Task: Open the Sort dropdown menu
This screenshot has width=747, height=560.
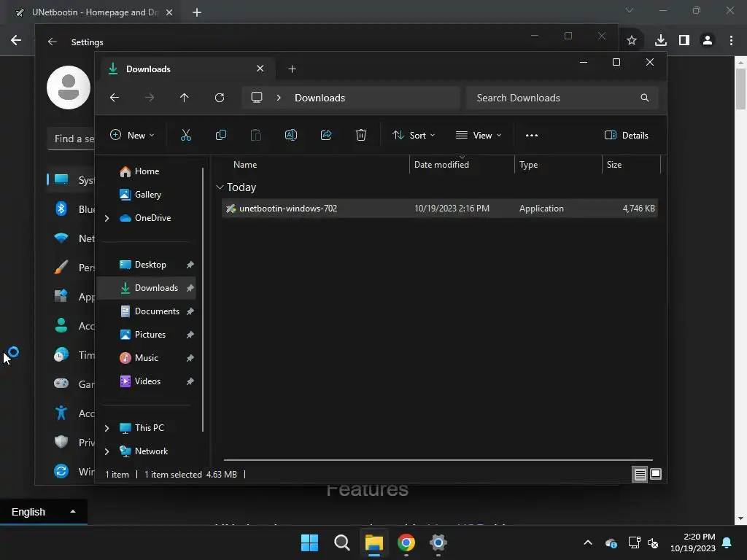Action: point(414,135)
